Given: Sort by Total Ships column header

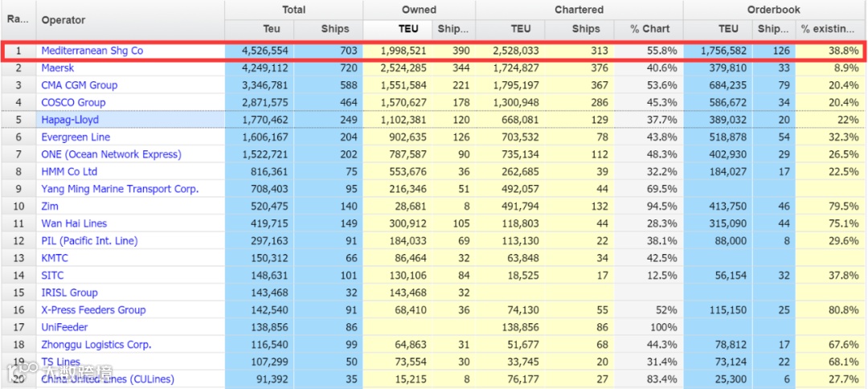Looking at the screenshot, I should pos(328,29).
